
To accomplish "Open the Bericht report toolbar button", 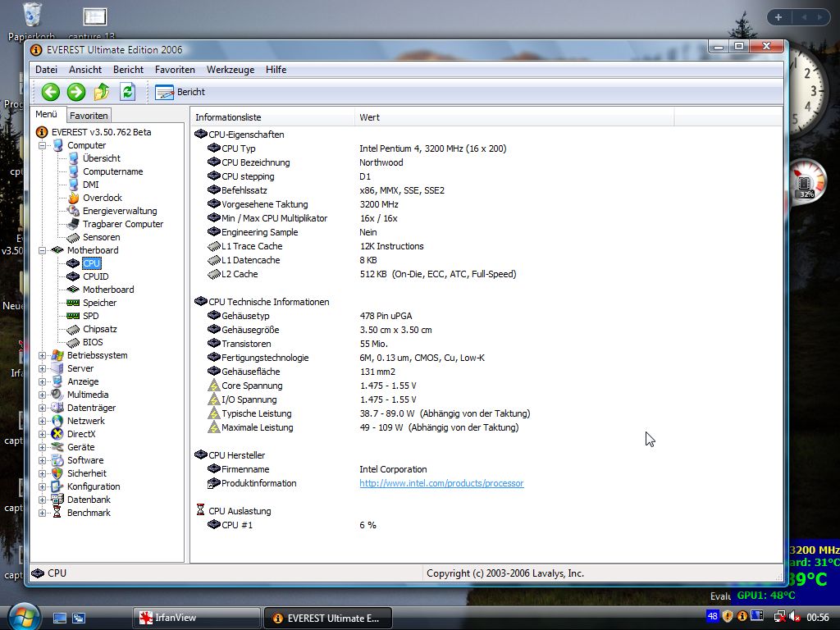I will [180, 92].
